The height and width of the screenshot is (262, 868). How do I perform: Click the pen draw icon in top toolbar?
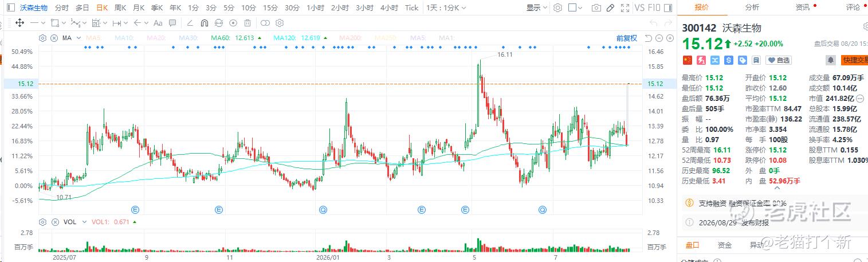coord(610,8)
